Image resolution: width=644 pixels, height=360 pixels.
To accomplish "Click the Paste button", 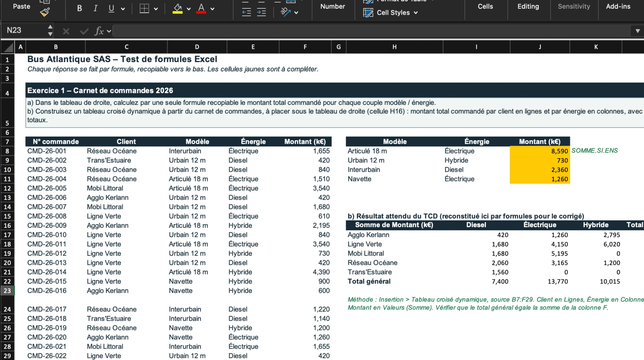I will 22,6.
